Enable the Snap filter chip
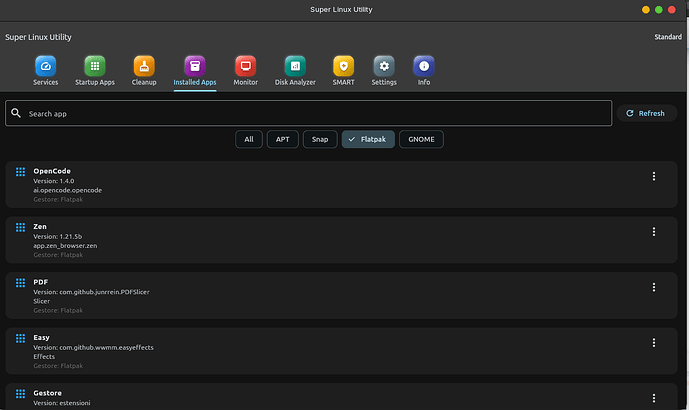 320,139
